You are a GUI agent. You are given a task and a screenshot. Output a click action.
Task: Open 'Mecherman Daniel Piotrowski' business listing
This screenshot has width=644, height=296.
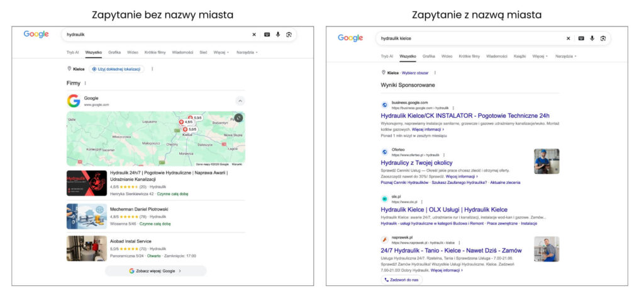click(139, 209)
